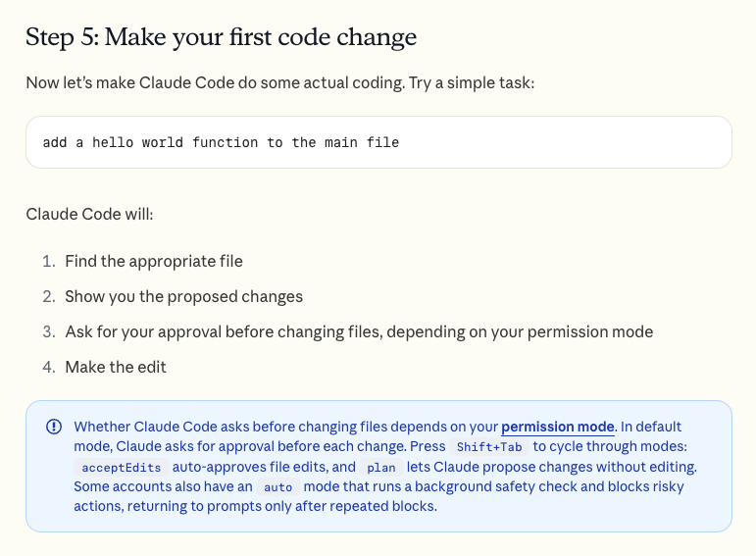Click the Step 5 heading
The image size is (756, 556).
(221, 37)
